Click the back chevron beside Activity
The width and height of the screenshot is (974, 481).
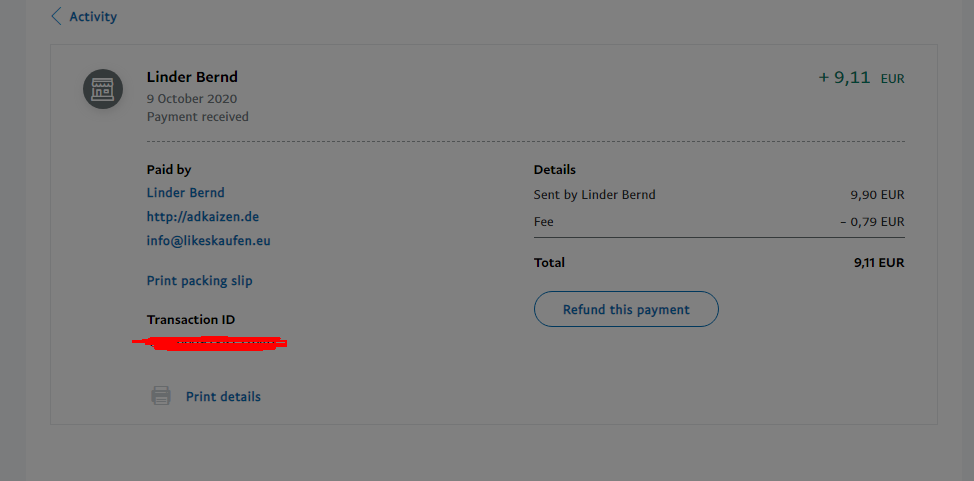(x=57, y=17)
